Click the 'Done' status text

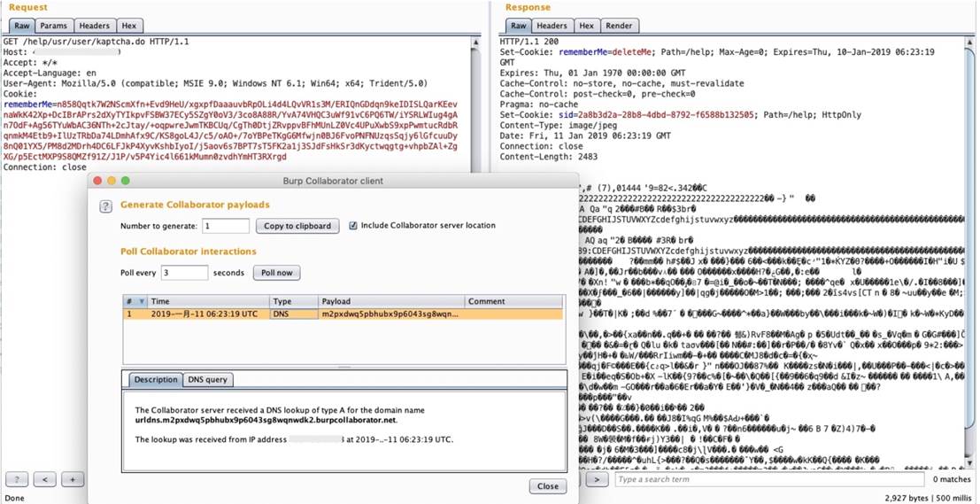14,499
